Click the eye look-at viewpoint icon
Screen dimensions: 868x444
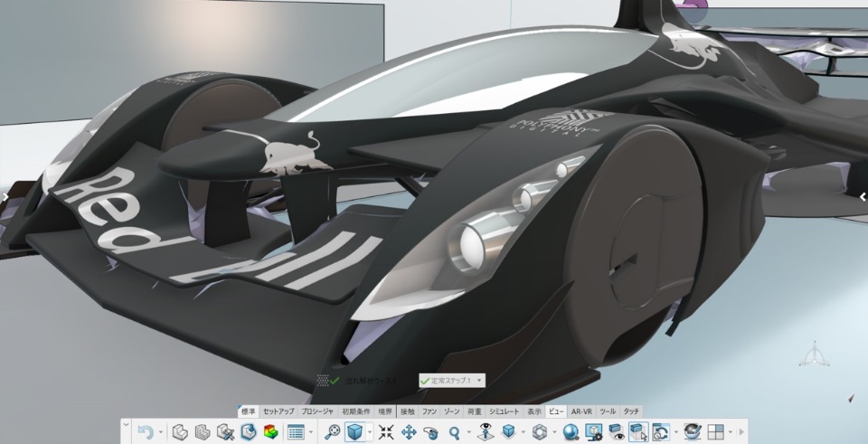click(x=486, y=432)
